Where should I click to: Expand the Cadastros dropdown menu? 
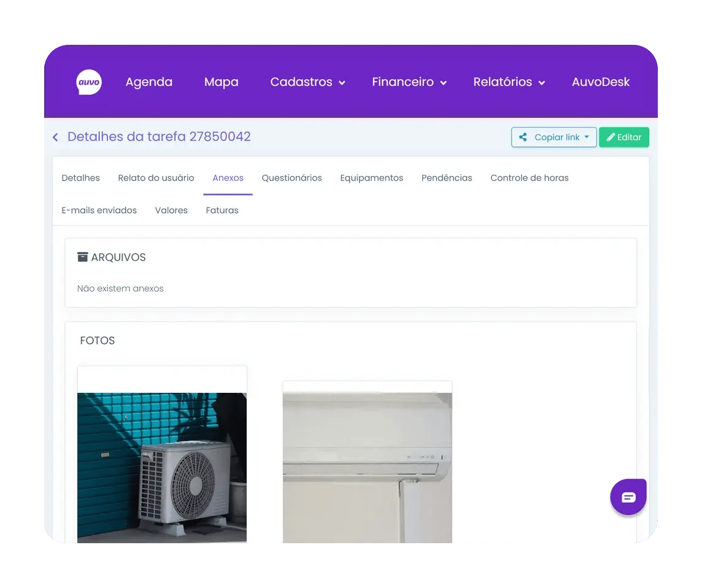307,82
